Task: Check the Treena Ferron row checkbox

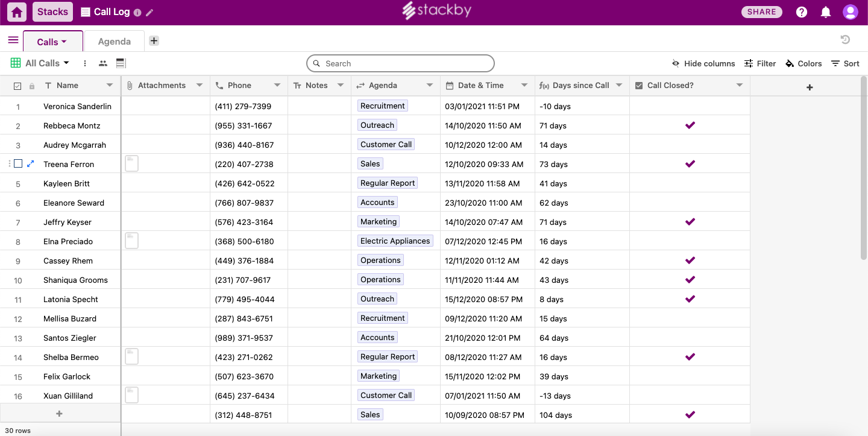Action: (x=18, y=163)
